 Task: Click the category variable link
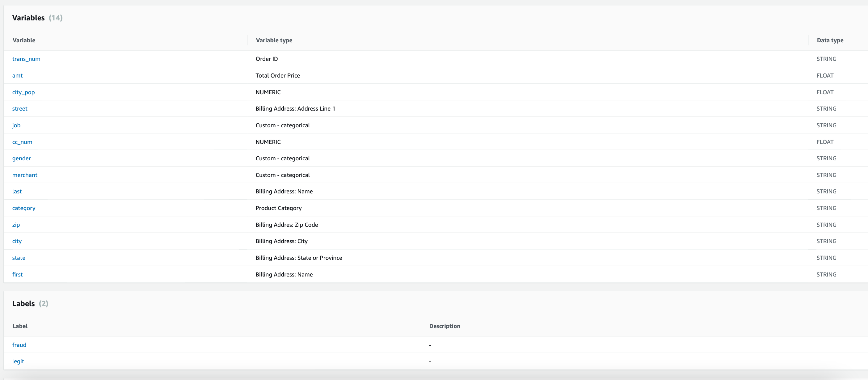[23, 208]
